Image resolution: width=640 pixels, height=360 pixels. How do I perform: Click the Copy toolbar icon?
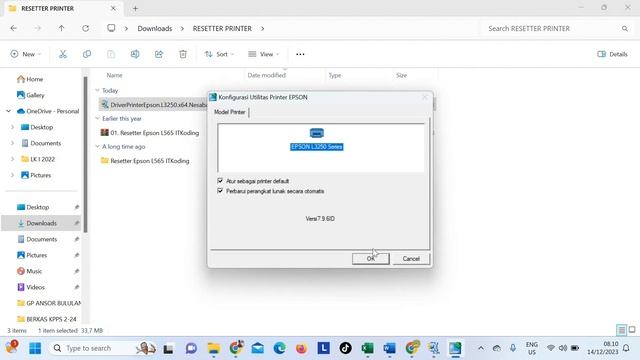pos(87,54)
